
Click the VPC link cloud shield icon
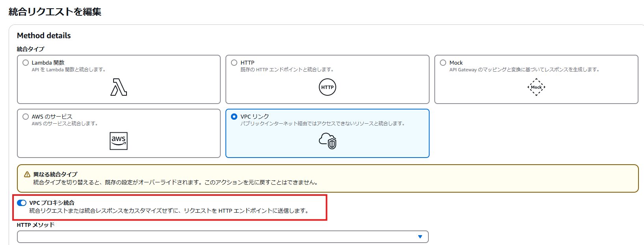tap(328, 141)
